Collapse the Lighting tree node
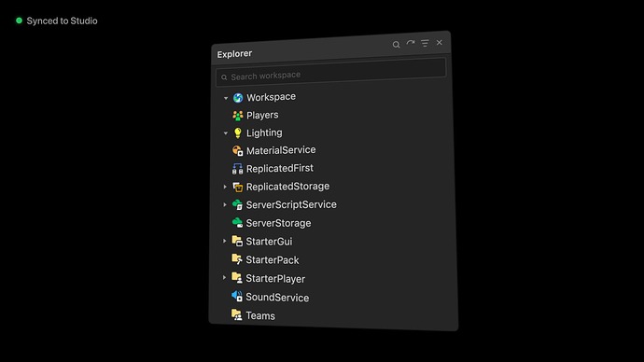Screen dimensions: 644x362 [226, 133]
